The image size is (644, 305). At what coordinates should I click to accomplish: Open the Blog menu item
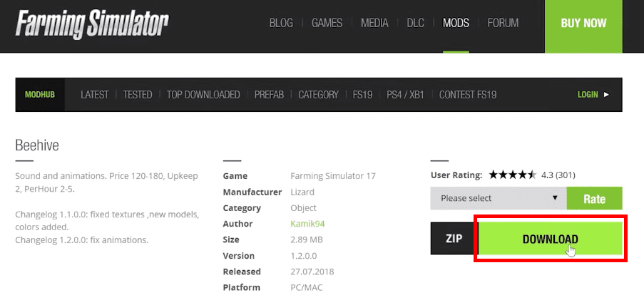[x=281, y=23]
